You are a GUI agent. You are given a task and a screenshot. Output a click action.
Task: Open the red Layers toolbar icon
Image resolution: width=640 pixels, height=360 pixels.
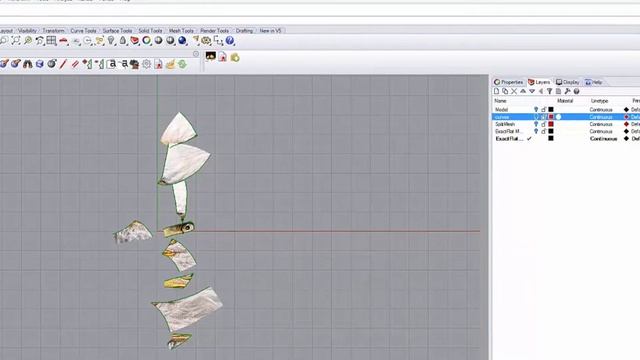[135, 40]
